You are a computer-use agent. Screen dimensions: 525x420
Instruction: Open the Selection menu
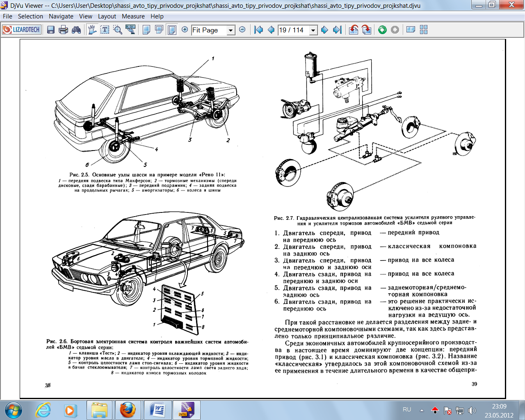pyautogui.click(x=30, y=16)
